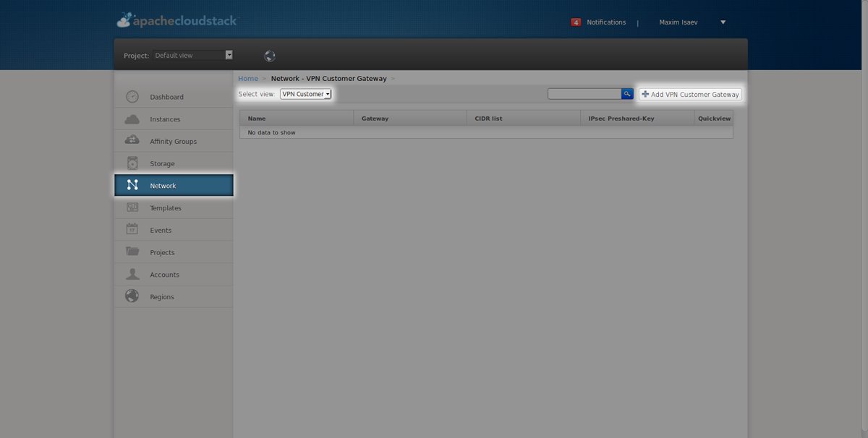
Task: Click the globe icon beside Project selector
Action: coord(270,56)
